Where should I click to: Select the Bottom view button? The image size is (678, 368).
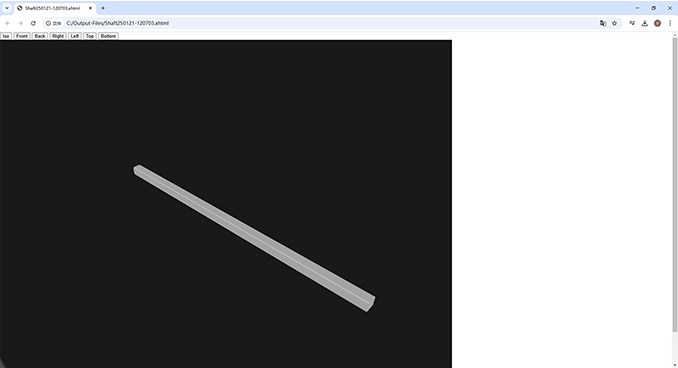pos(108,36)
